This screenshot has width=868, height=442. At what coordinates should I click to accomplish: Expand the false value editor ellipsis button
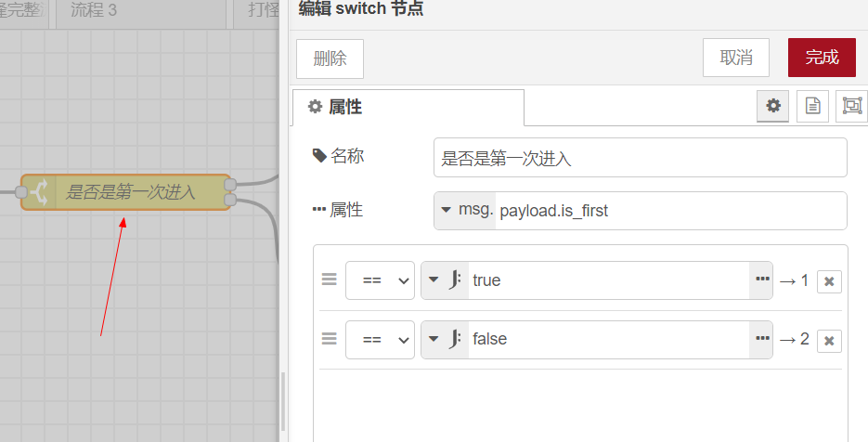click(762, 340)
